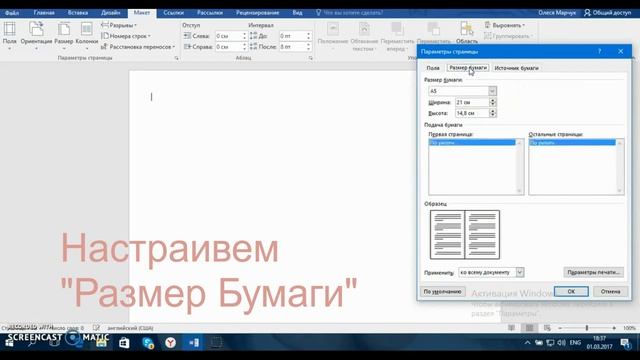Click the proofing check icon in status bar
640x360 pixels.
pyautogui.click(x=96, y=328)
